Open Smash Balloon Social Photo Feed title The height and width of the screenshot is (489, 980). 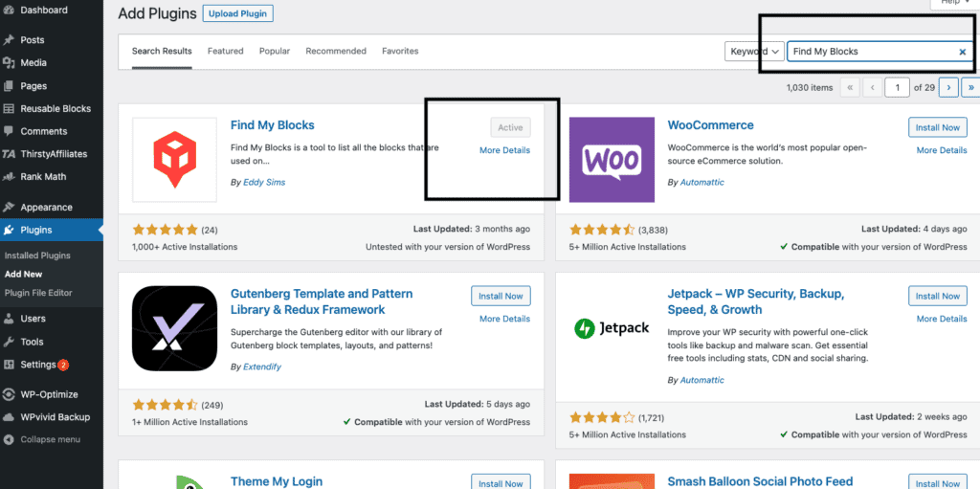(760, 481)
